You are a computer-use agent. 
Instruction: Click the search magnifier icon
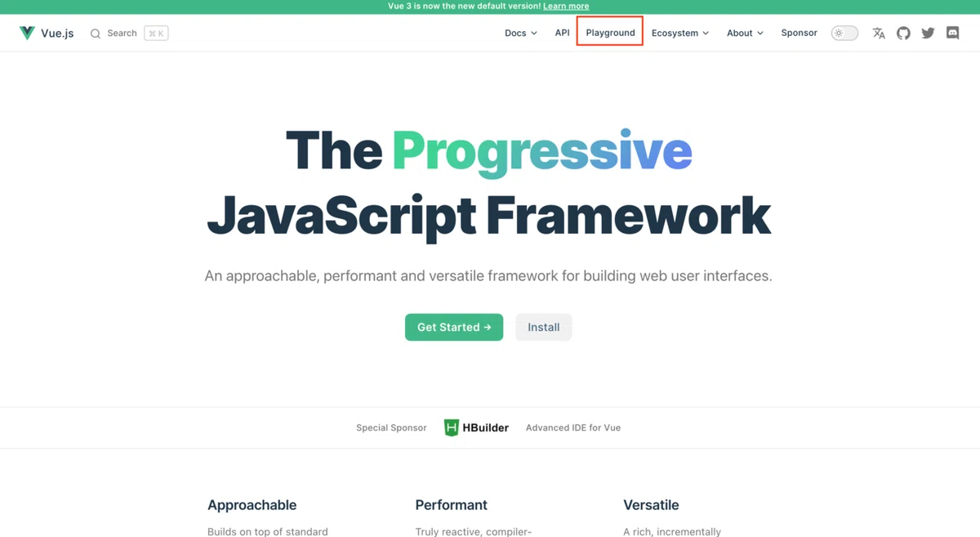point(96,34)
